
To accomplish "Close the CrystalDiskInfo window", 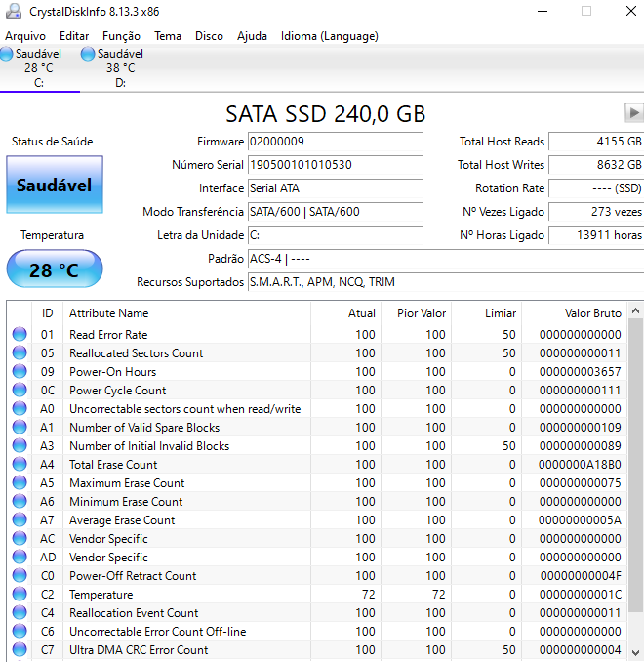I will (x=631, y=12).
